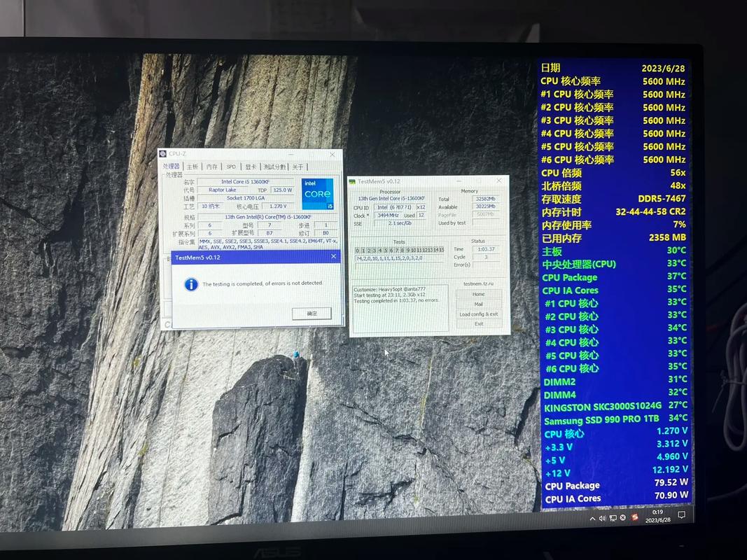Click the red Sogou S input tray icon

pyautogui.click(x=634, y=517)
